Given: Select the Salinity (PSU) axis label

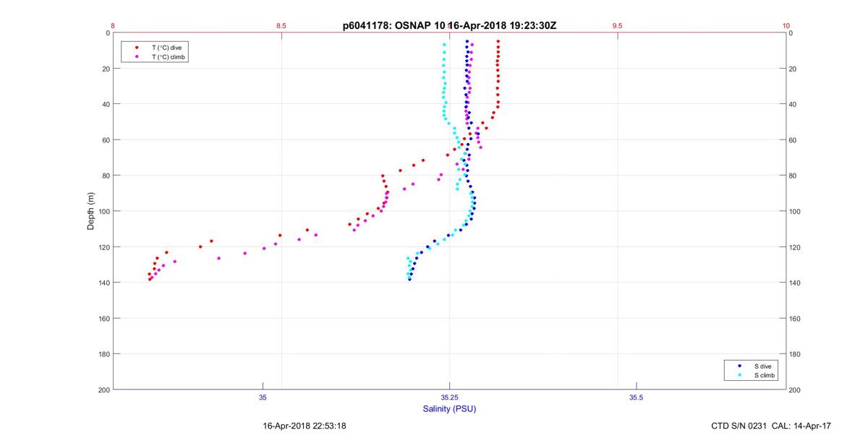Looking at the screenshot, I should pos(449,409).
